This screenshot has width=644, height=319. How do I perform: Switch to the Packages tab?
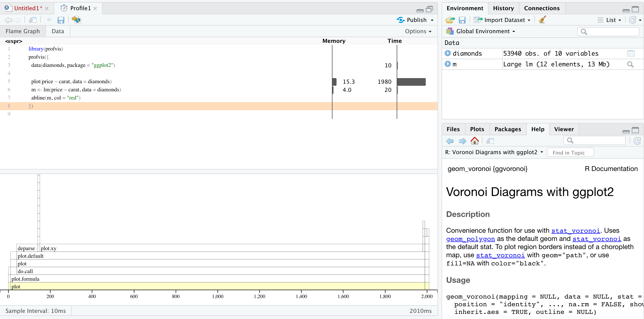[x=508, y=129]
